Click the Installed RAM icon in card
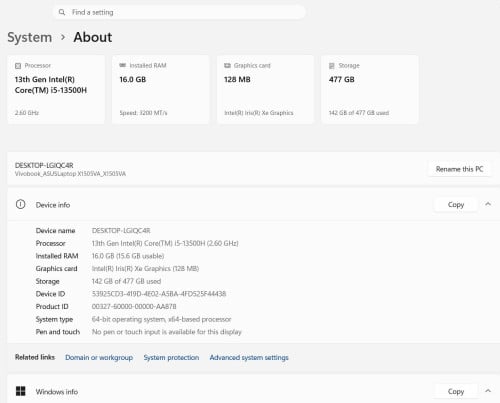Image resolution: width=500 pixels, height=403 pixels. coord(123,65)
